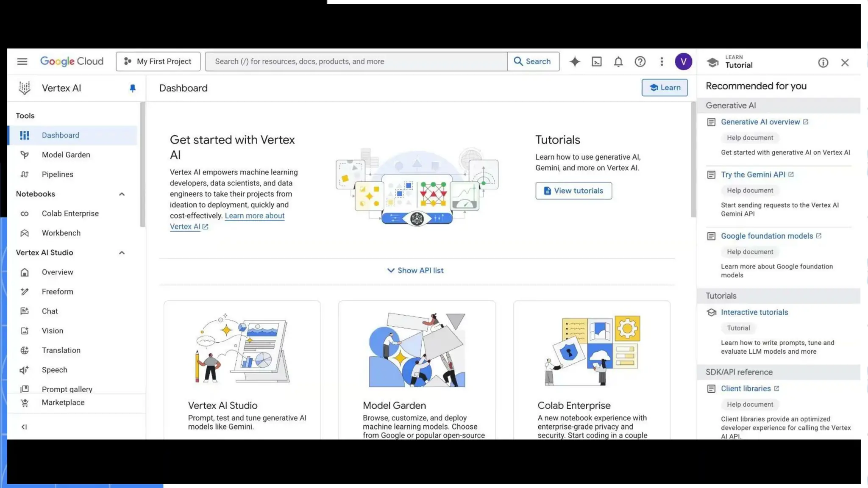Open the notifications bell
The height and width of the screenshot is (488, 868).
click(618, 62)
